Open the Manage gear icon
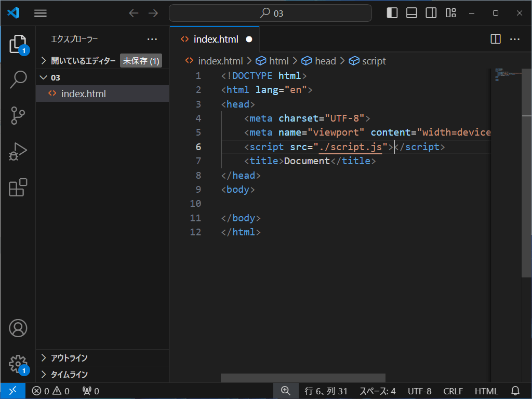 [18, 364]
